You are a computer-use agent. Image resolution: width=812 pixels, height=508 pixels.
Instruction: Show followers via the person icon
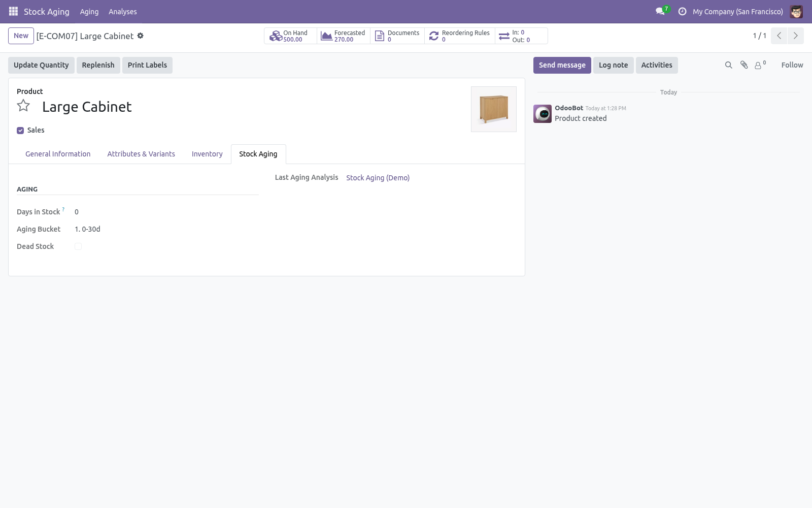760,65
